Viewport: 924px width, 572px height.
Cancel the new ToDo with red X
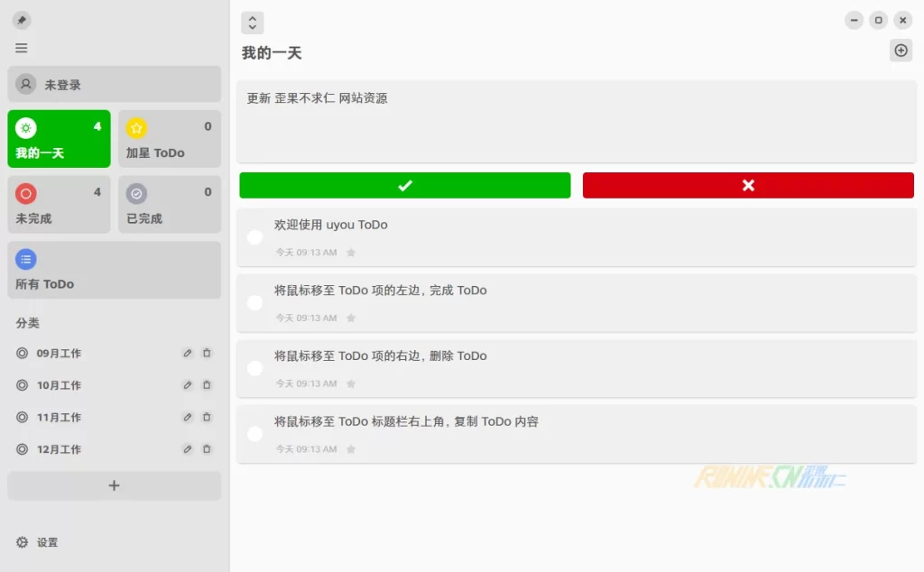[x=748, y=185]
